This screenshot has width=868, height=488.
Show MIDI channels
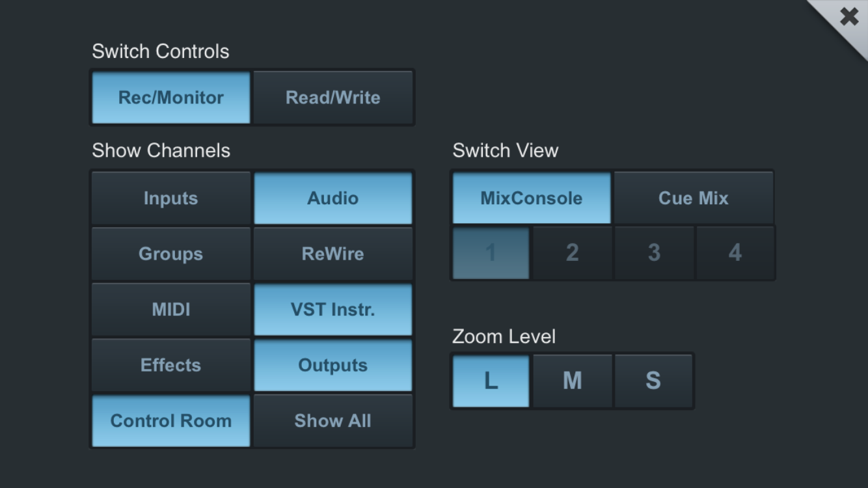click(170, 310)
